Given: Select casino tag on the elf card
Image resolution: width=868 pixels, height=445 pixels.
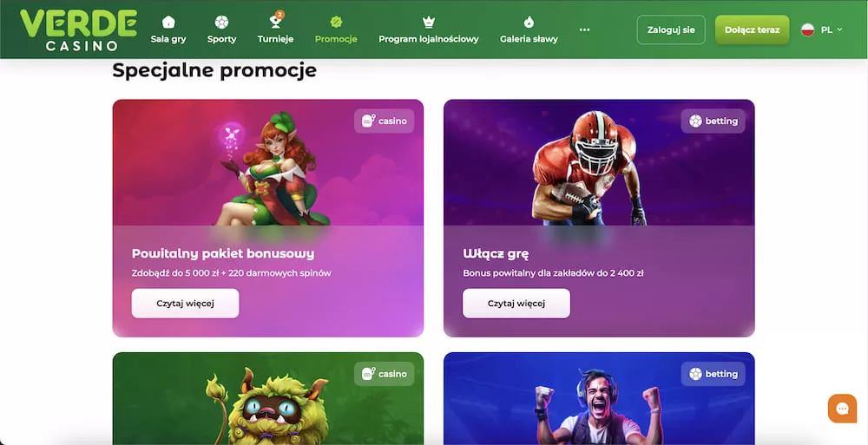Looking at the screenshot, I should (x=385, y=121).
